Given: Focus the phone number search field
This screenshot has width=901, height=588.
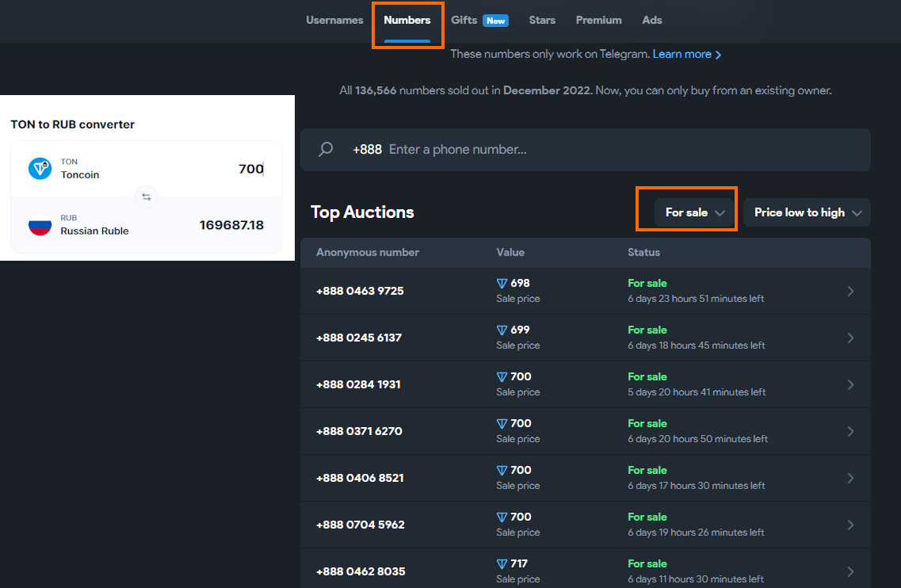Looking at the screenshot, I should (586, 150).
